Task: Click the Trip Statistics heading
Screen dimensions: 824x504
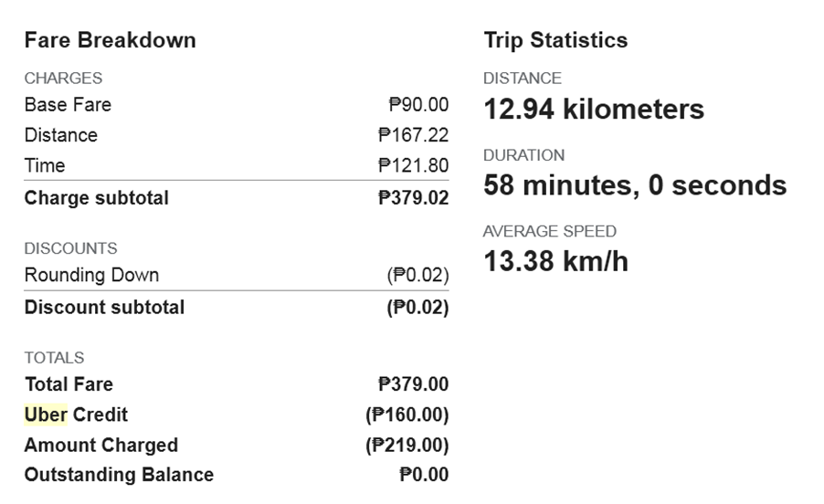Action: tap(555, 40)
